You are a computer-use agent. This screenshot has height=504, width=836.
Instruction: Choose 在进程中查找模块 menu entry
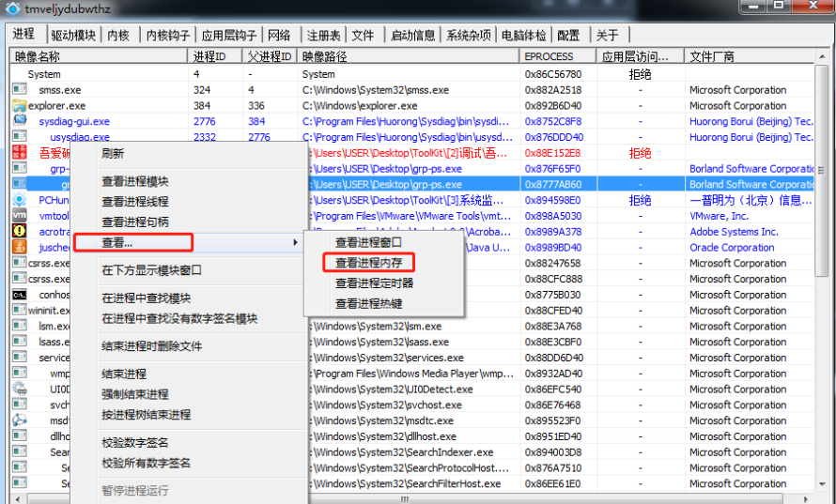point(189,298)
